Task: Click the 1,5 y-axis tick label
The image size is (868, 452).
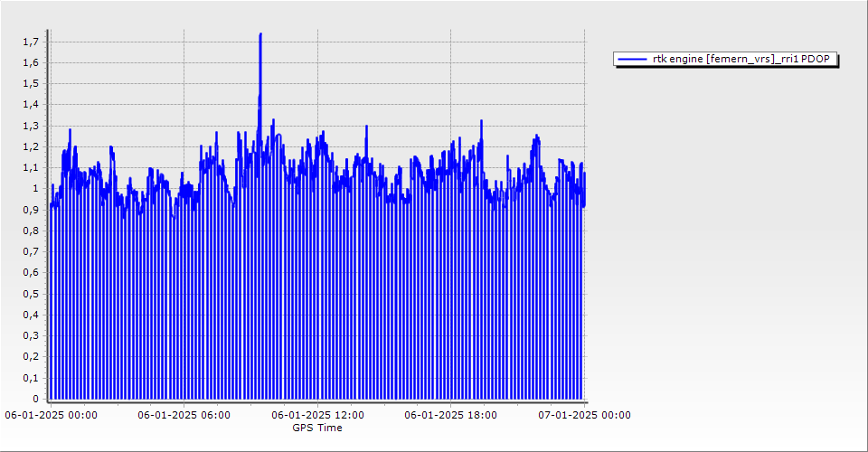Action: (x=31, y=83)
